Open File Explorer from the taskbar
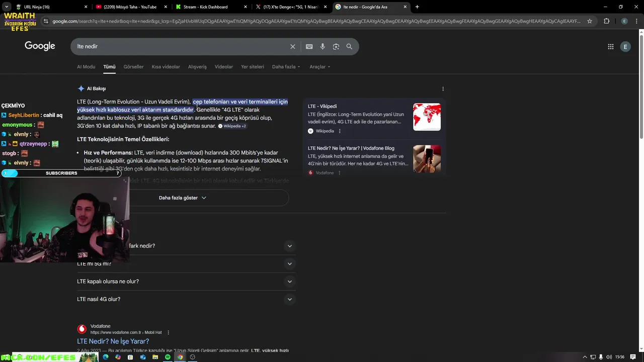The image size is (644, 362). 155,357
